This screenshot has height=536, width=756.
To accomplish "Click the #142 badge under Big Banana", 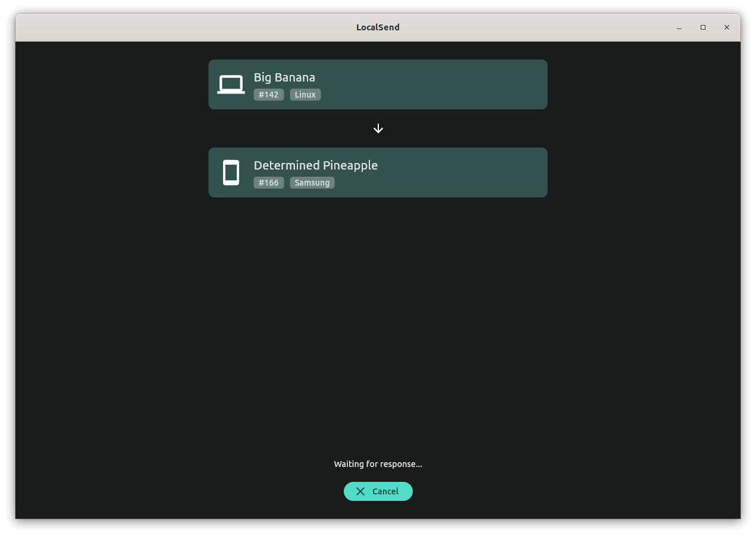I will coord(268,94).
